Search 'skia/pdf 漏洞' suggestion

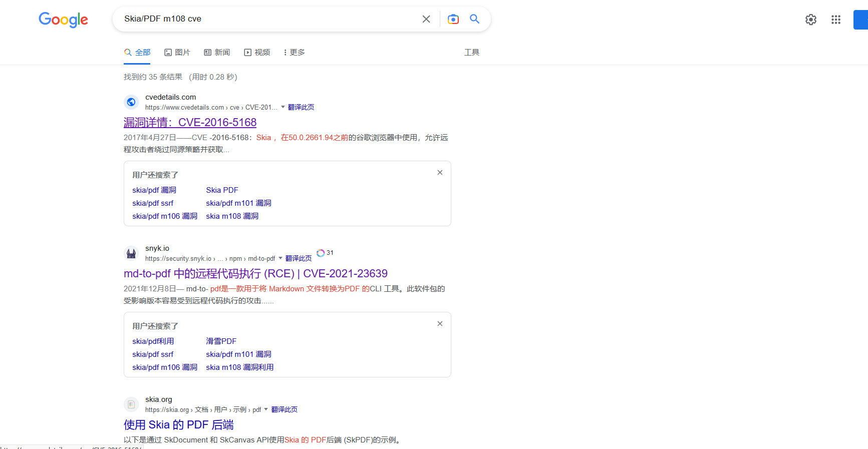pyautogui.click(x=154, y=190)
